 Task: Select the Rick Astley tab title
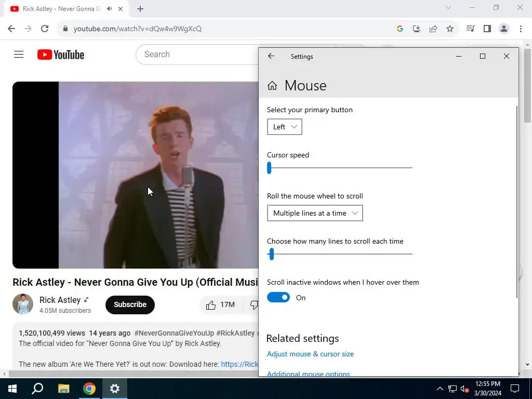coord(61,9)
